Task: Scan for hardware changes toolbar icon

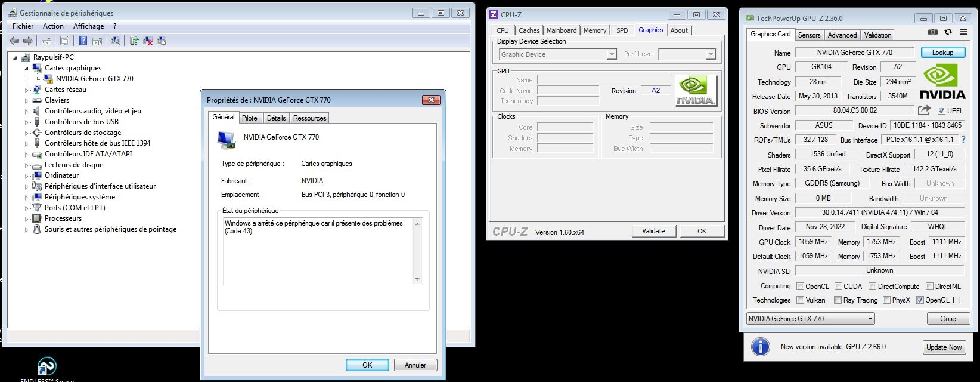Action: (x=116, y=41)
